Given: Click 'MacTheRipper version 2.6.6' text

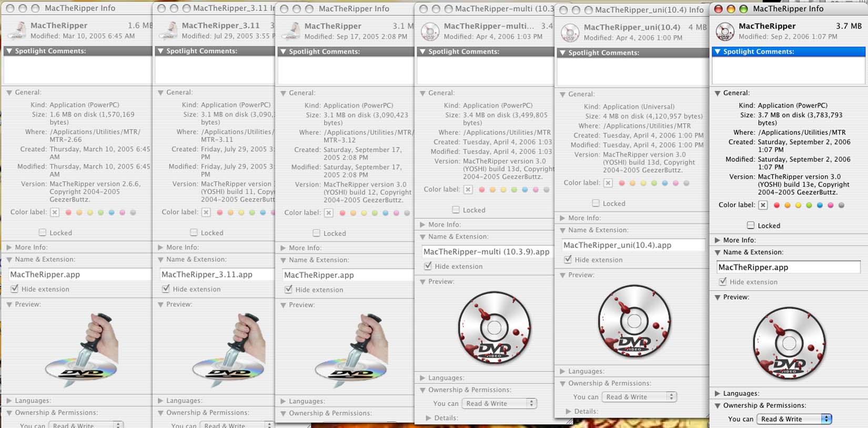Looking at the screenshot, I should [x=94, y=184].
